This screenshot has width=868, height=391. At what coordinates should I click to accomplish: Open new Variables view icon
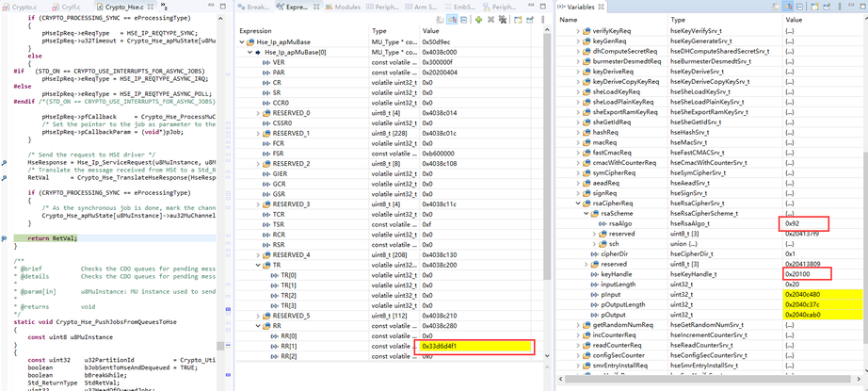pyautogui.click(x=814, y=6)
